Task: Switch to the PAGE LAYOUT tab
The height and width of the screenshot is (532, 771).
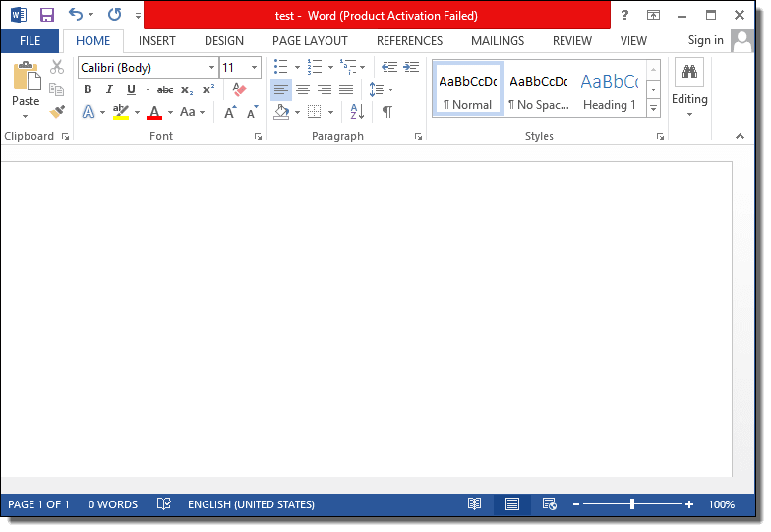Action: [310, 41]
